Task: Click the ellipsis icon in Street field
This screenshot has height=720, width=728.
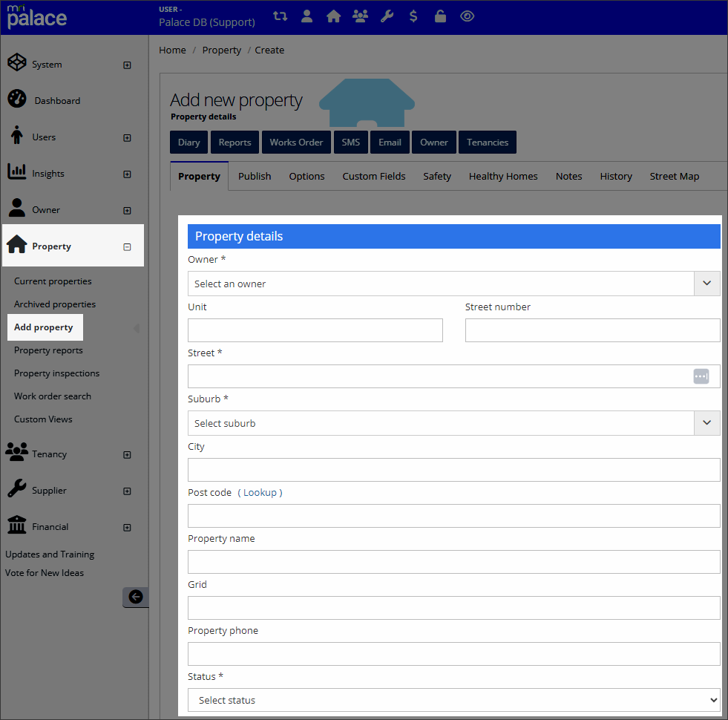Action: coord(701,376)
